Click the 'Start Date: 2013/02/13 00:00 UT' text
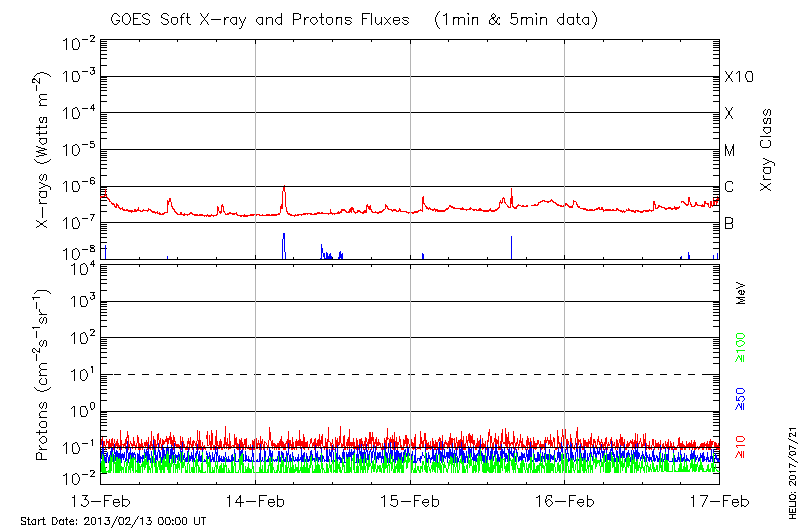This screenshot has height=530, width=800. (113, 521)
